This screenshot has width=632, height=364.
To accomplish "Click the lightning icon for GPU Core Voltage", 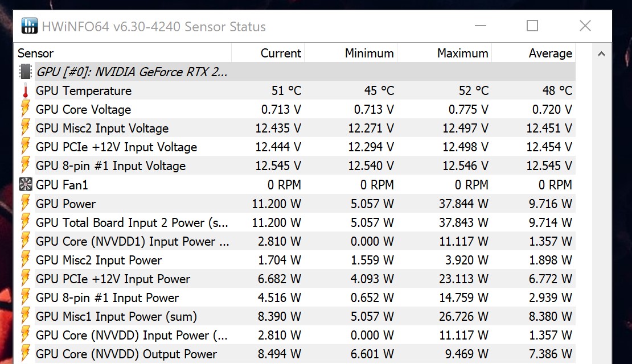I will [26, 109].
